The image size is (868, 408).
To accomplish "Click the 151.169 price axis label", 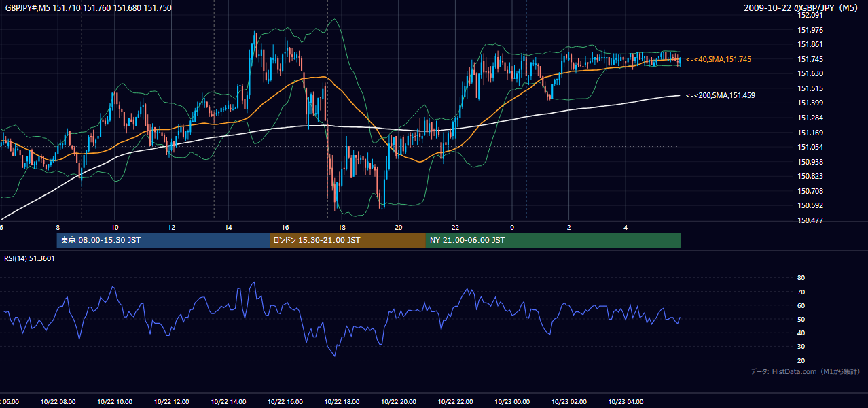I will click(x=810, y=133).
